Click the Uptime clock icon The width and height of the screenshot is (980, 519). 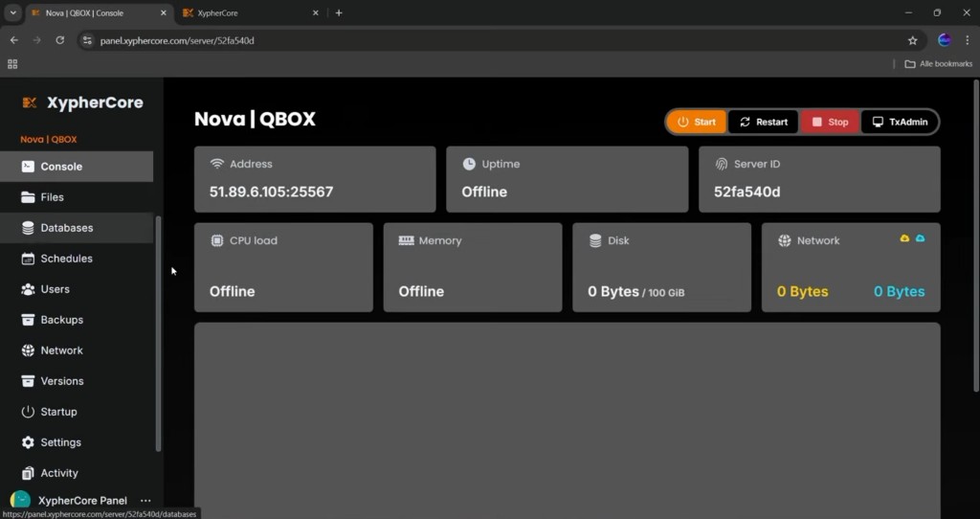(x=469, y=164)
